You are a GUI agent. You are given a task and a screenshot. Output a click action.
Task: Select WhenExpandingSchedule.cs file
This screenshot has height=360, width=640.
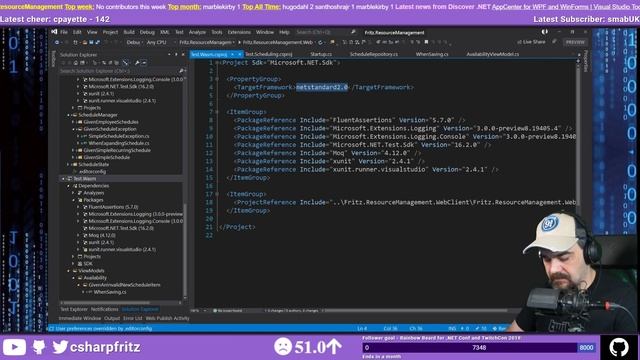pyautogui.click(x=119, y=143)
